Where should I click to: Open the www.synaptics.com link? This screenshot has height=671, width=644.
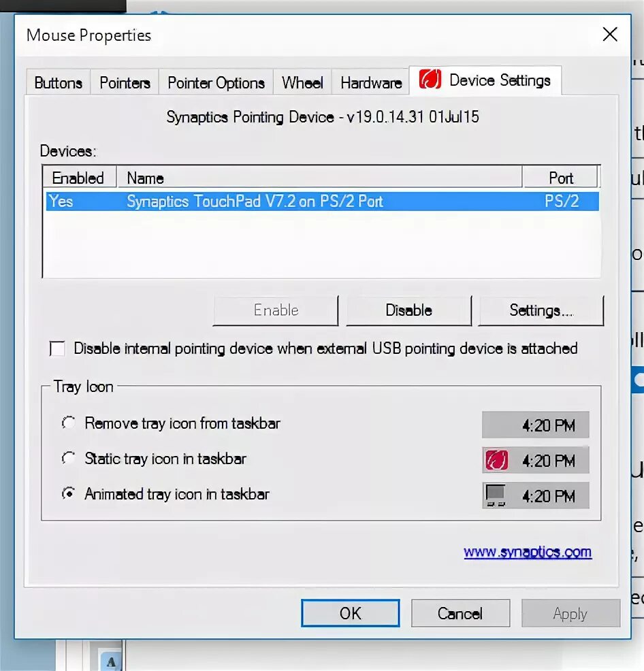click(x=528, y=552)
